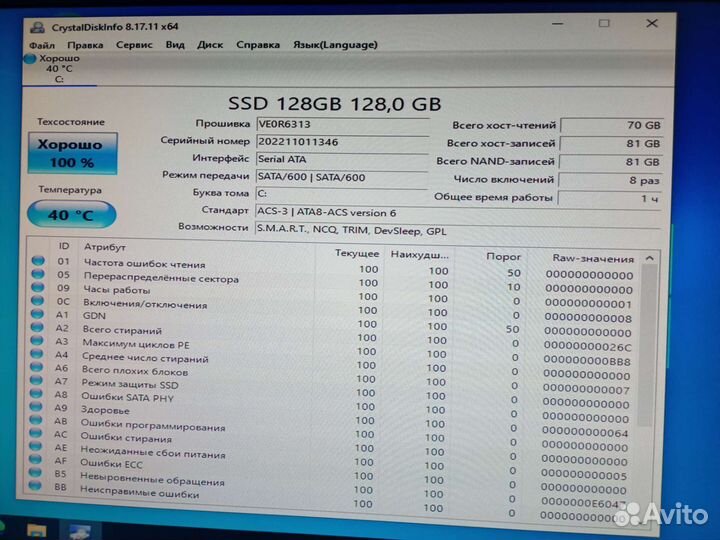Click the status orb for attribute A6

point(36,367)
